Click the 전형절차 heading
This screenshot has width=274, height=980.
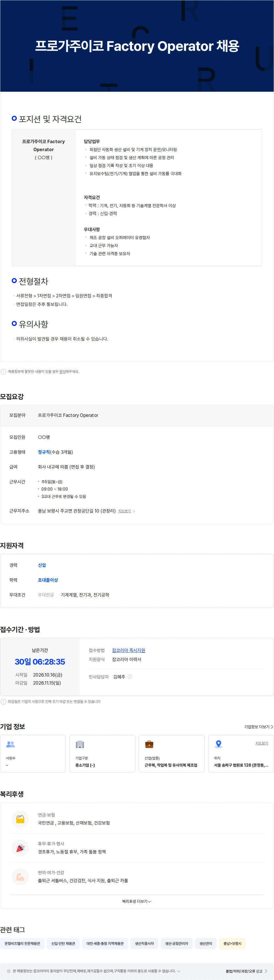(33, 281)
